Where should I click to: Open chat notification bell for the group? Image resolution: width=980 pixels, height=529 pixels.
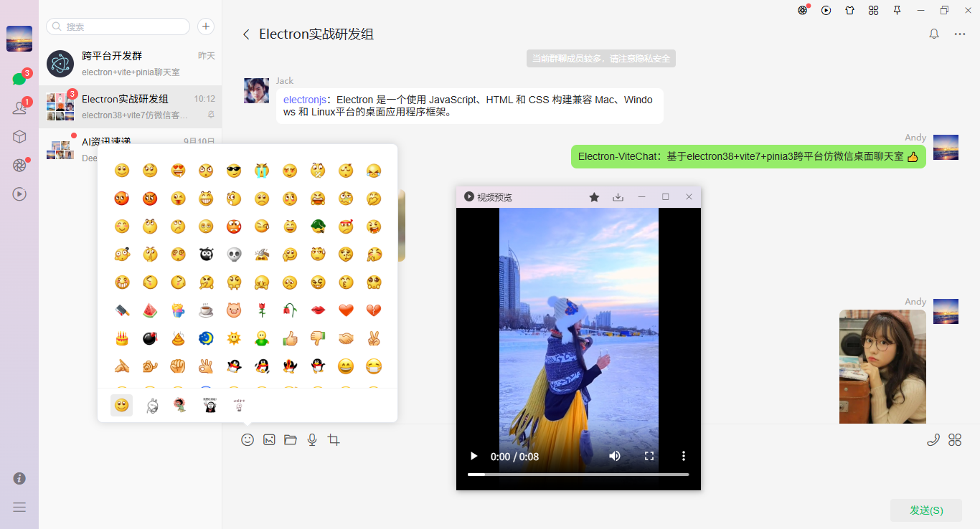point(933,34)
